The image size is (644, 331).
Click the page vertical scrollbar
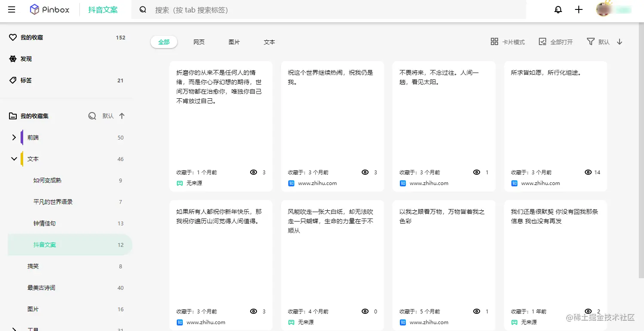(641, 150)
